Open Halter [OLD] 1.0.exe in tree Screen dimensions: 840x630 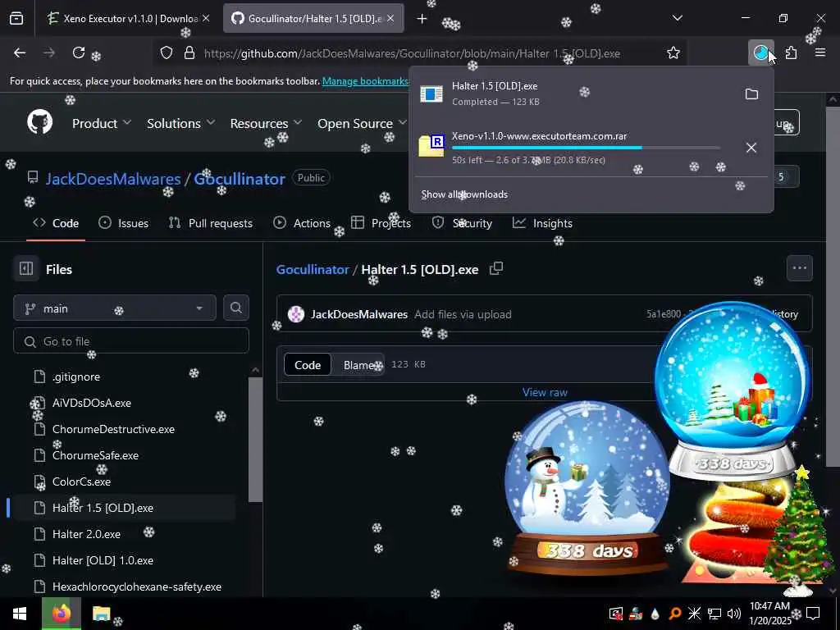[x=103, y=560]
